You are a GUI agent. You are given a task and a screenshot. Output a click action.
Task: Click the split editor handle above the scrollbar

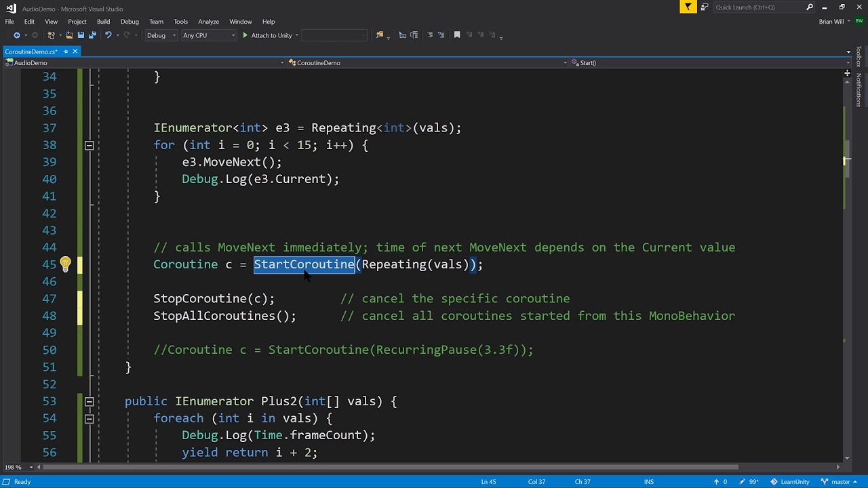(x=847, y=73)
